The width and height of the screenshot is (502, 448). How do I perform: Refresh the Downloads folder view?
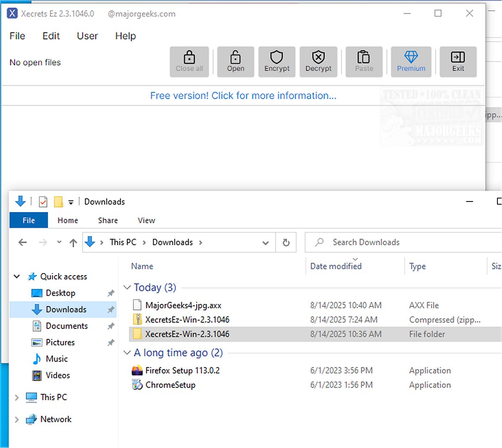pyautogui.click(x=286, y=243)
